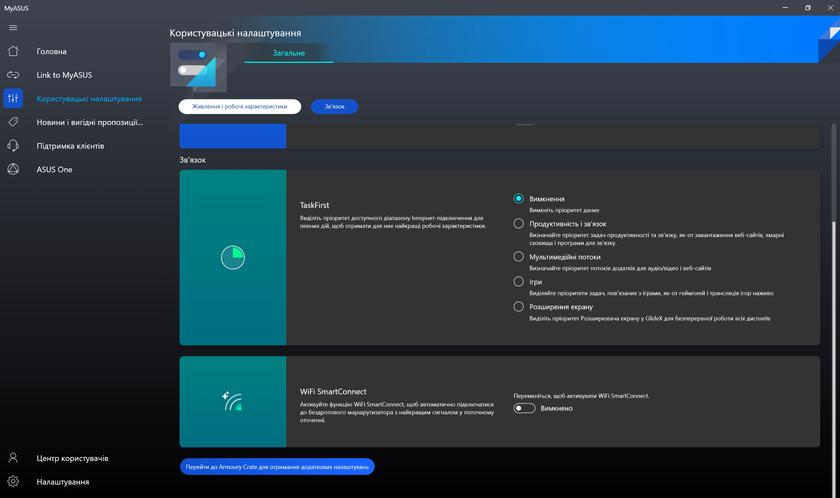Open the Новини і вигідні пропозиції tag icon

tap(13, 122)
